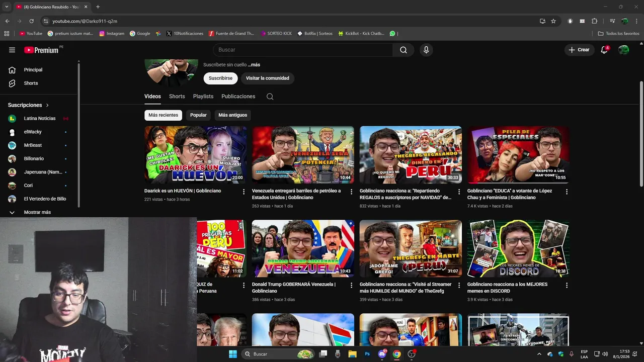This screenshot has height=362, width=644.
Task: Open the YouTube hamburger guide menu
Action: [x=12, y=50]
